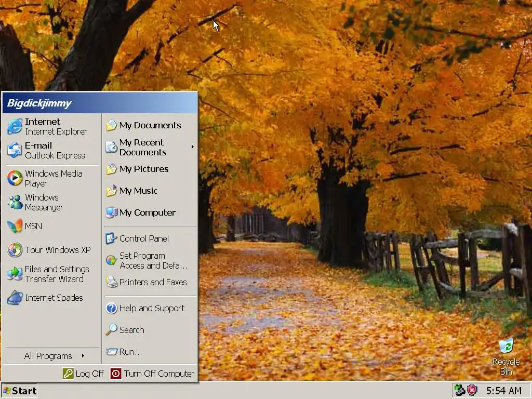
Task: Choose the My Computer menu label
Action: click(x=147, y=212)
